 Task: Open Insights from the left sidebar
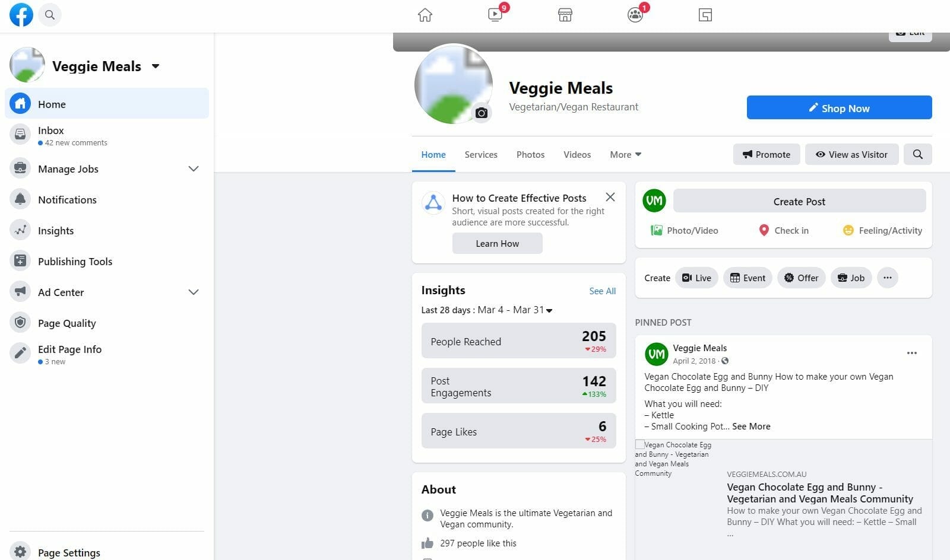click(55, 230)
